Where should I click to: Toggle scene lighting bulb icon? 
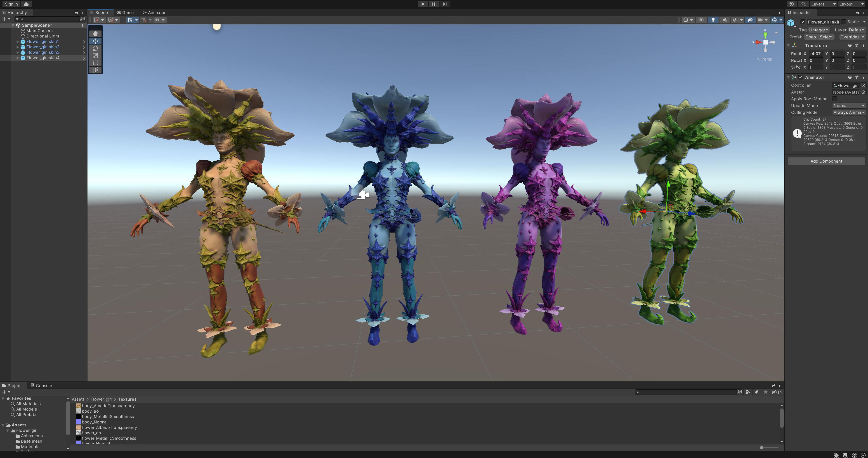713,20
